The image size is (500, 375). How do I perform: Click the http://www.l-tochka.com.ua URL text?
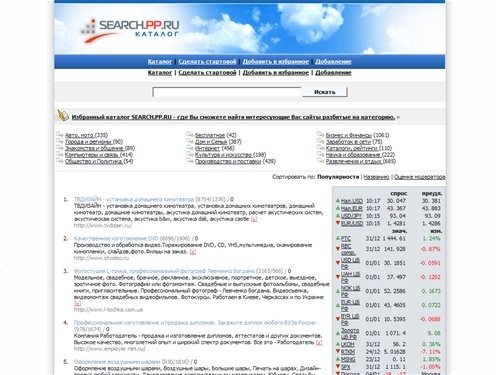108,310
